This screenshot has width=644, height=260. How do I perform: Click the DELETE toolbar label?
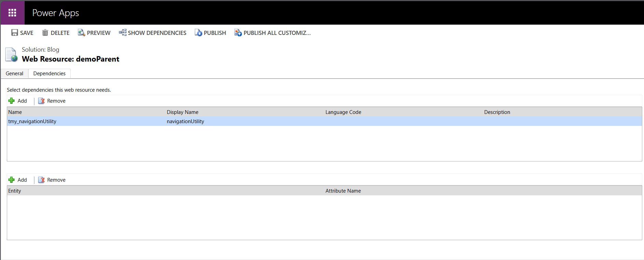60,33
